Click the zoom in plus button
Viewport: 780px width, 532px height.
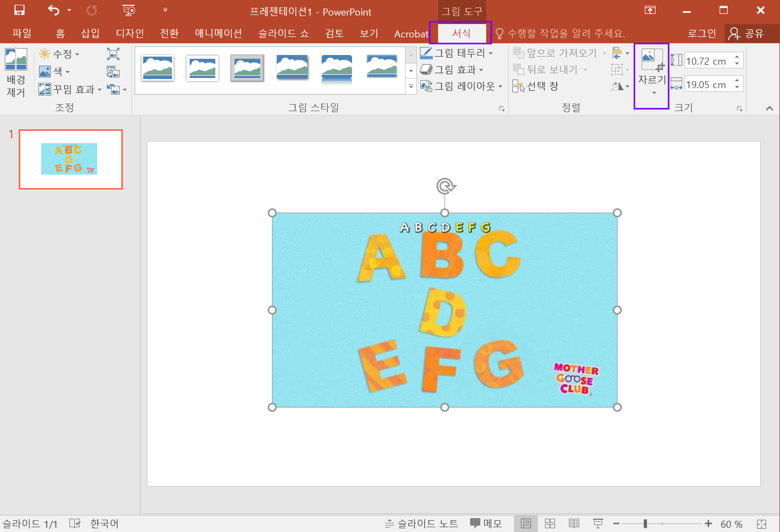(708, 524)
